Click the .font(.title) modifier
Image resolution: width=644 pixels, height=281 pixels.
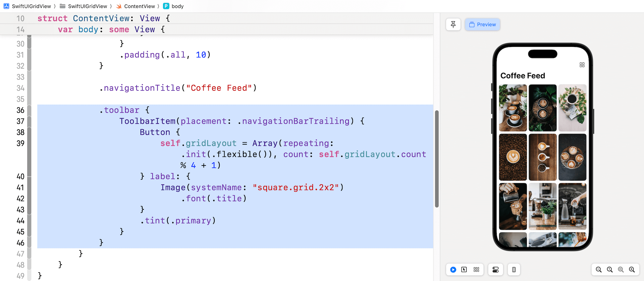pyautogui.click(x=214, y=198)
